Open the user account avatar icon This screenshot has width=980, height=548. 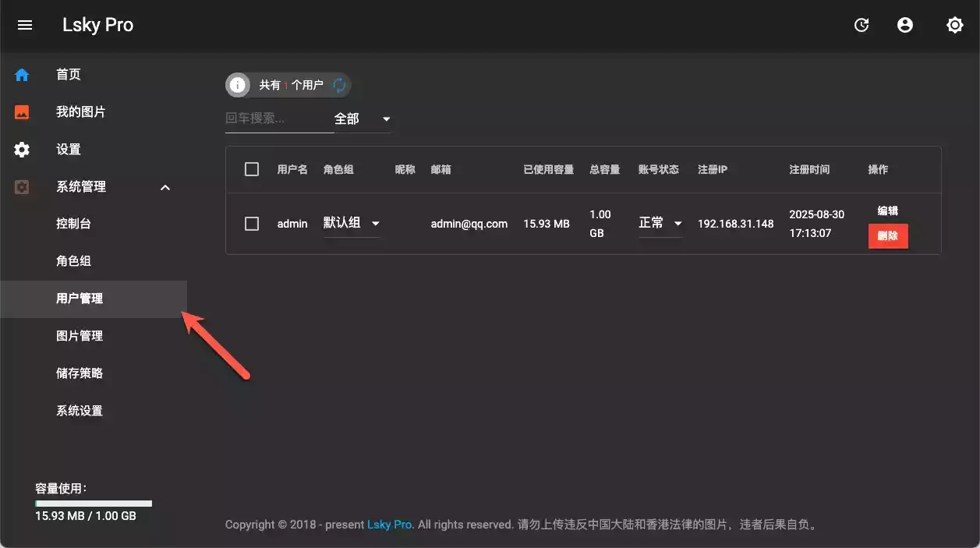click(905, 25)
